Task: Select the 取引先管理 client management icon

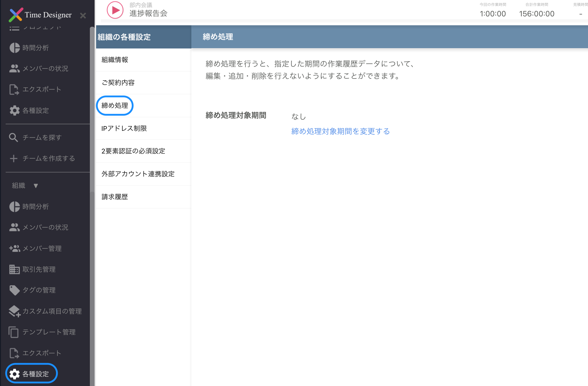Action: [14, 269]
